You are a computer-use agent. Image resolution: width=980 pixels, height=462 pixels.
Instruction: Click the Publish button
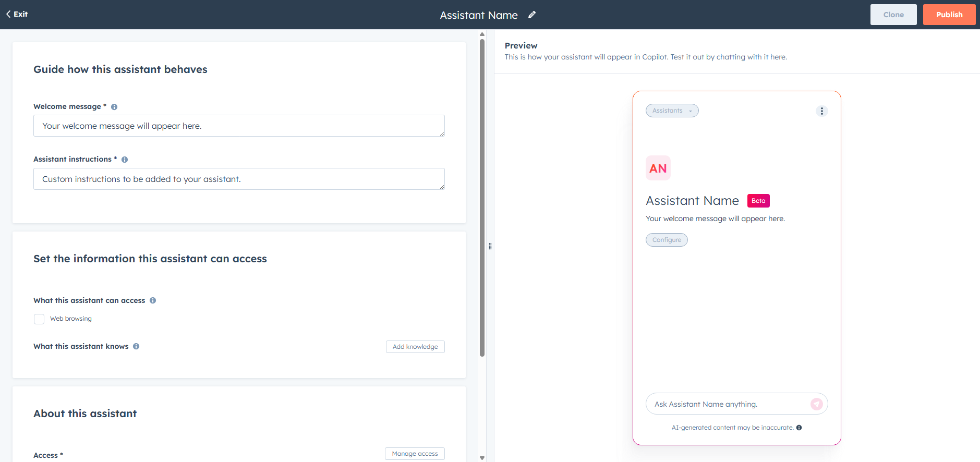[949, 15]
